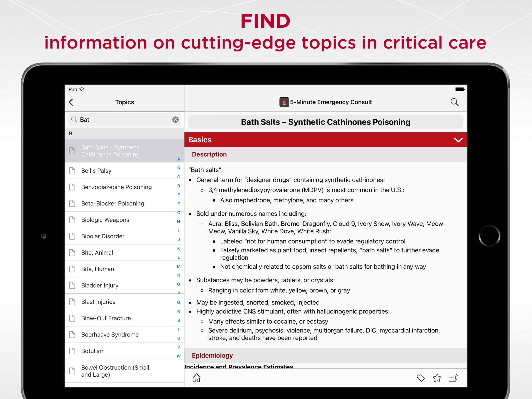Select the Description section header

(209, 154)
